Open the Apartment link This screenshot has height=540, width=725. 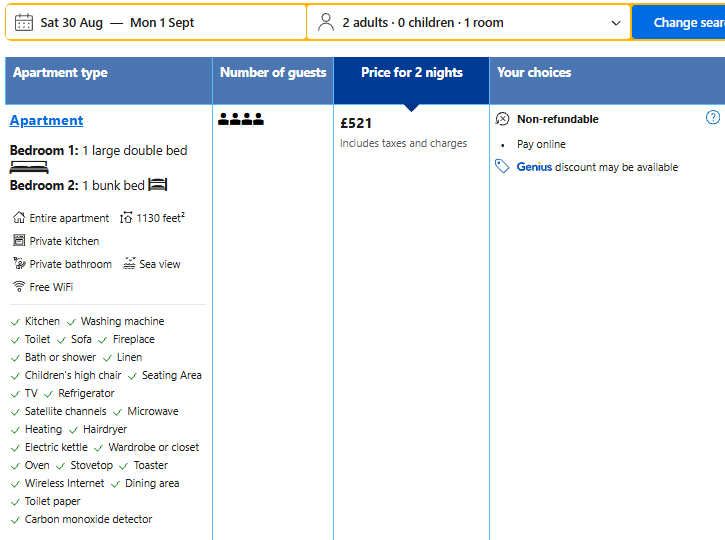pyautogui.click(x=46, y=120)
